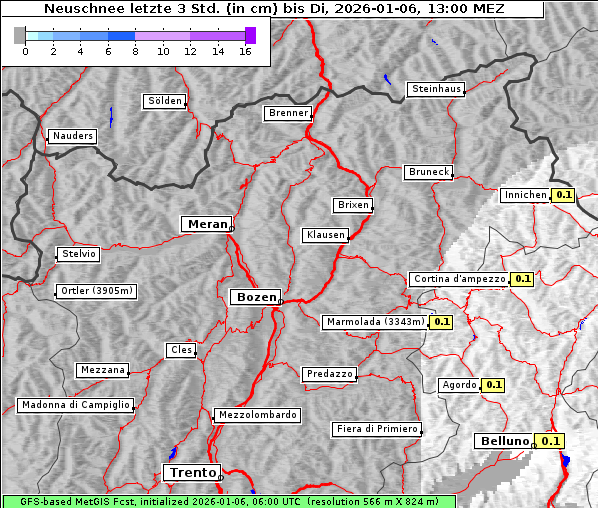
Task: Select the Belluno city label
Action: [x=504, y=442]
